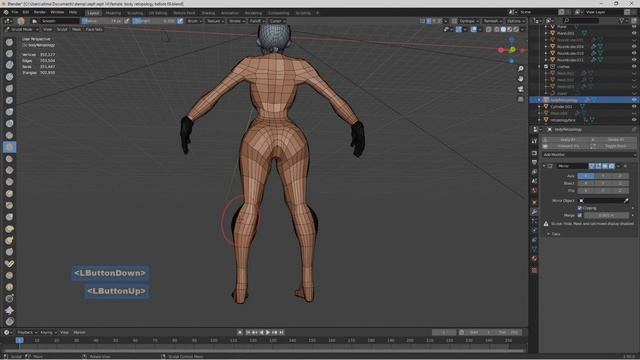The image size is (640, 360).
Task: Toggle the Dyntopo checkbox in header
Action: point(454,21)
